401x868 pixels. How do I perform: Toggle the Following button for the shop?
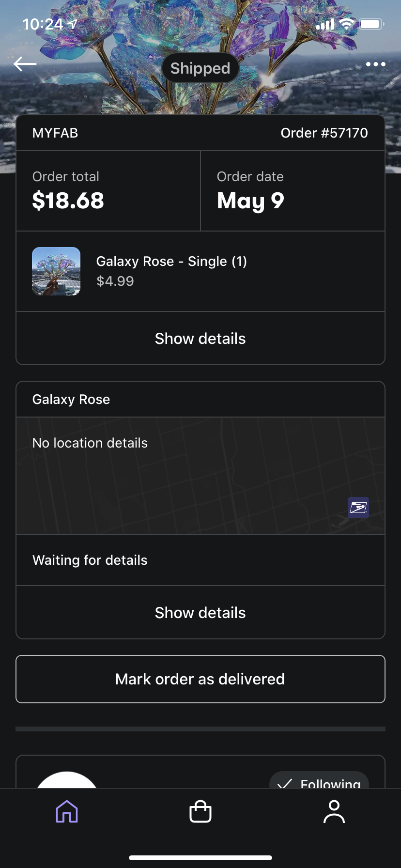point(319,779)
